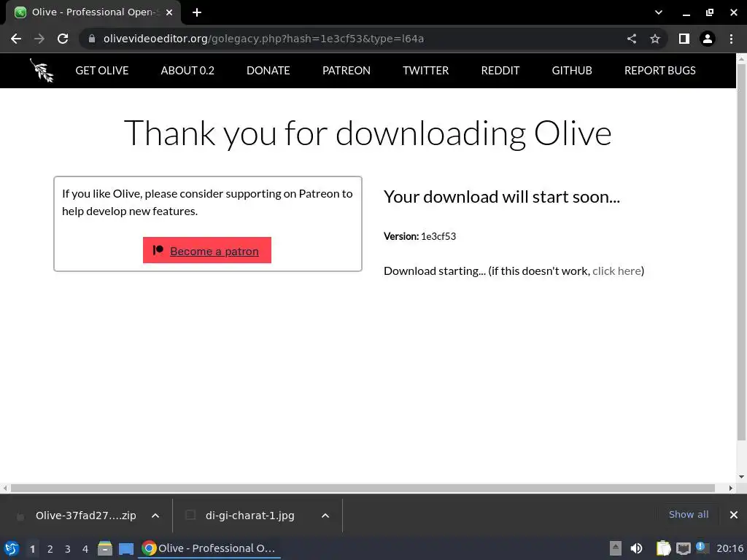Close the downloads bar
Screen dimensions: 747x560
coord(734,515)
